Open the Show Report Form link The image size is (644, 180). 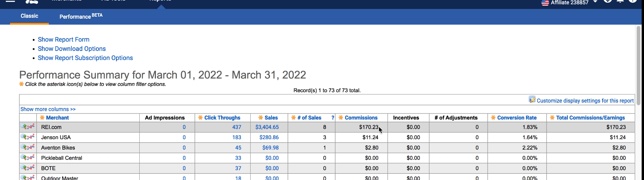pyautogui.click(x=64, y=40)
